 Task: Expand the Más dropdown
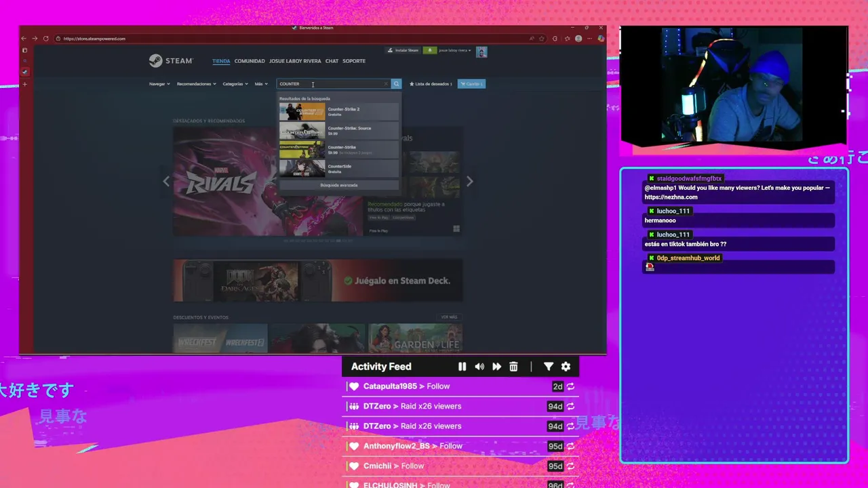pyautogui.click(x=261, y=84)
